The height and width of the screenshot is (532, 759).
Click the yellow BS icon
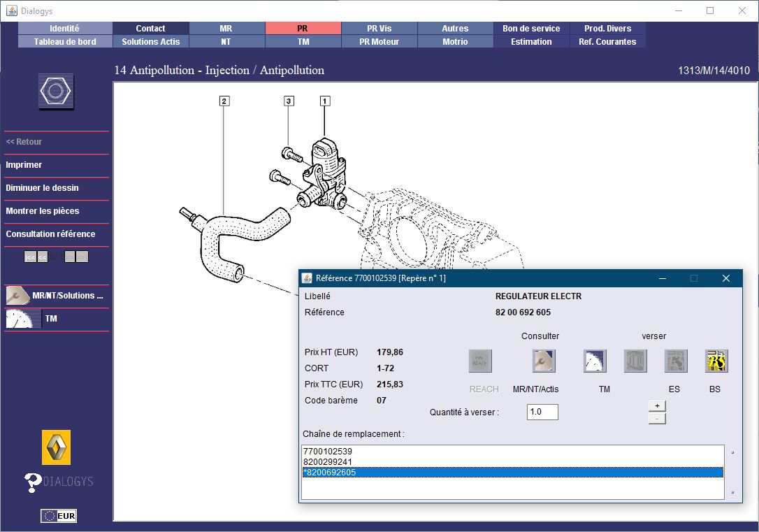click(716, 361)
